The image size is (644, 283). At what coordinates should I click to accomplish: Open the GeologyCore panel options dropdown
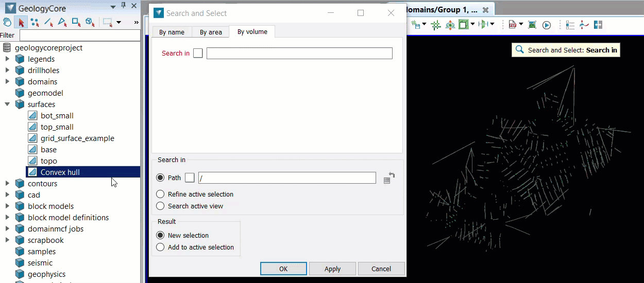(113, 6)
